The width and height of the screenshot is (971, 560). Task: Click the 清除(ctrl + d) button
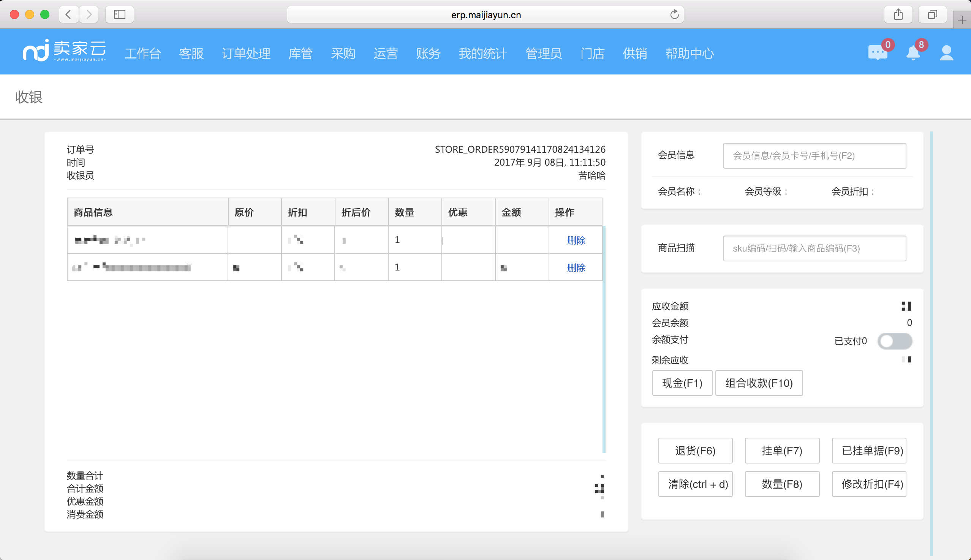695,484
